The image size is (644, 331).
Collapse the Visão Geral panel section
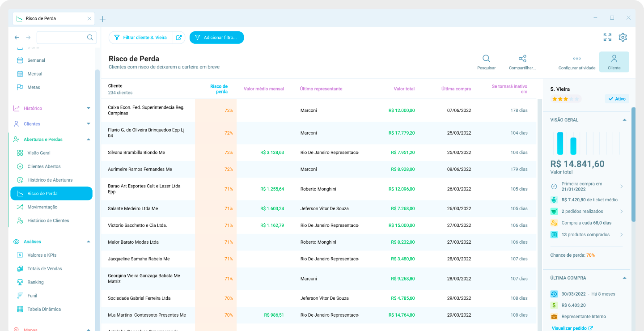tap(625, 120)
